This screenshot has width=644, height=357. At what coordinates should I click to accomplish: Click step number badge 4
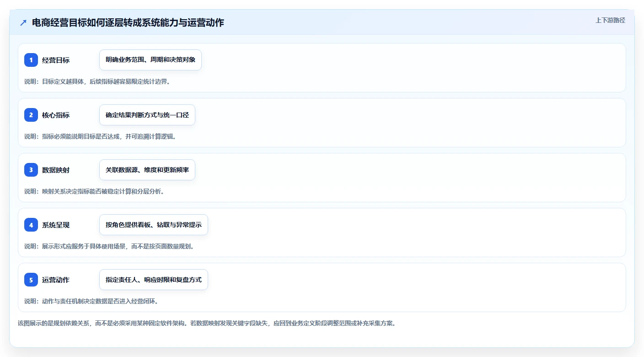tap(31, 225)
